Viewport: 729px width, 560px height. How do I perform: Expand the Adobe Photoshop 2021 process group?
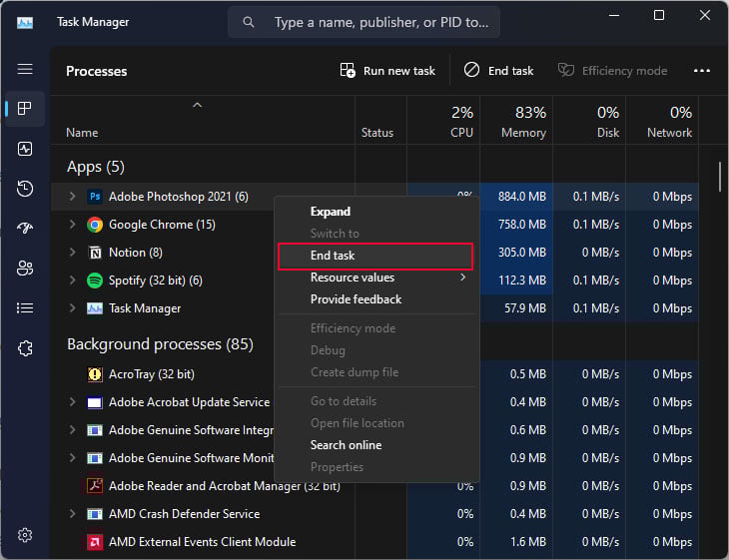(72, 197)
